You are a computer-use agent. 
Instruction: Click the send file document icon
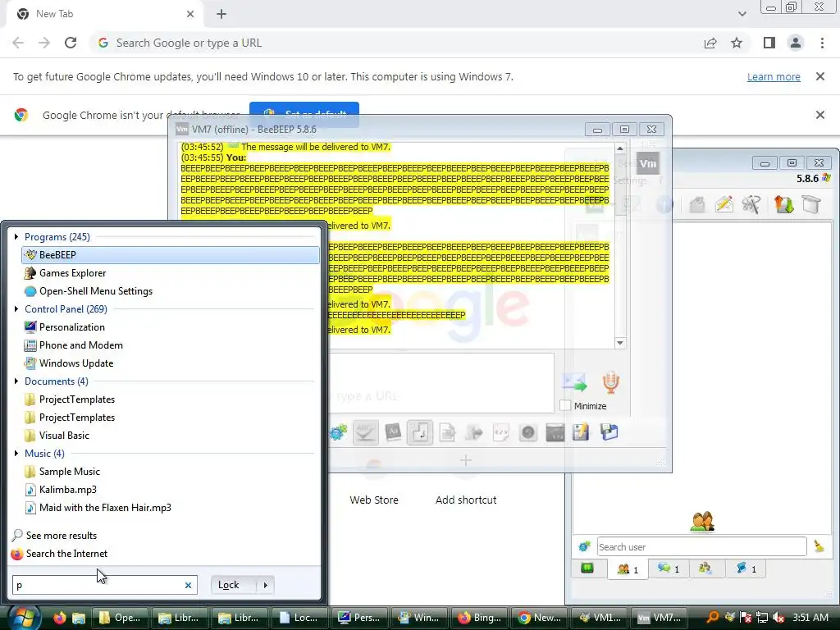[x=447, y=432]
